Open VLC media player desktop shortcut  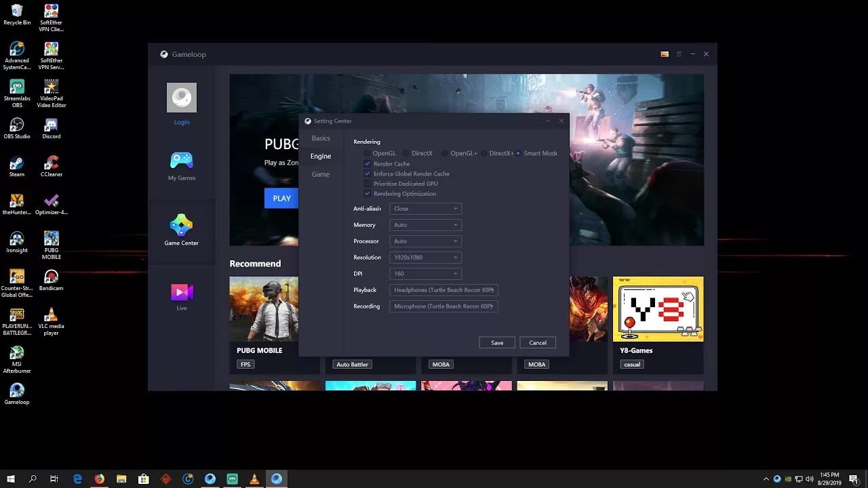[51, 321]
